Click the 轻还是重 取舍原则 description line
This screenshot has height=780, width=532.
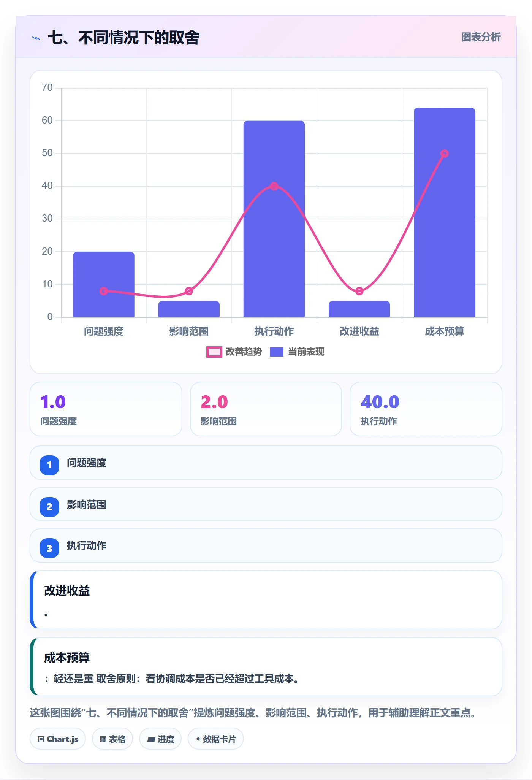tap(172, 679)
